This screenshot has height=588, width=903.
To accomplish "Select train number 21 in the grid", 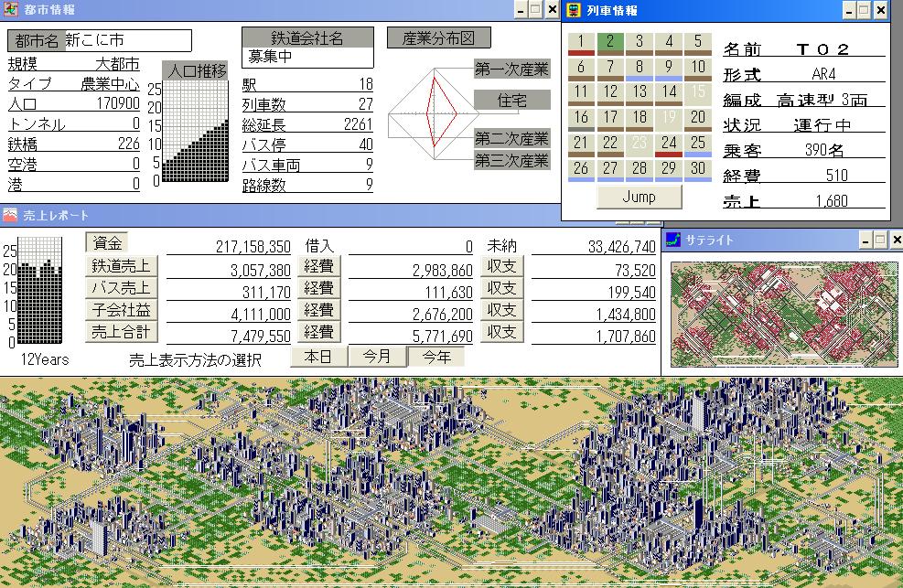I will 581,145.
